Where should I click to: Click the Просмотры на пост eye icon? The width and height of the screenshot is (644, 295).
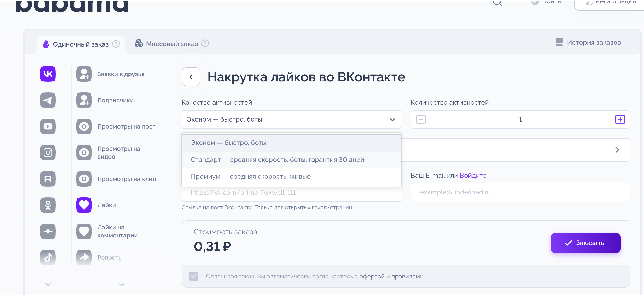[x=84, y=126]
